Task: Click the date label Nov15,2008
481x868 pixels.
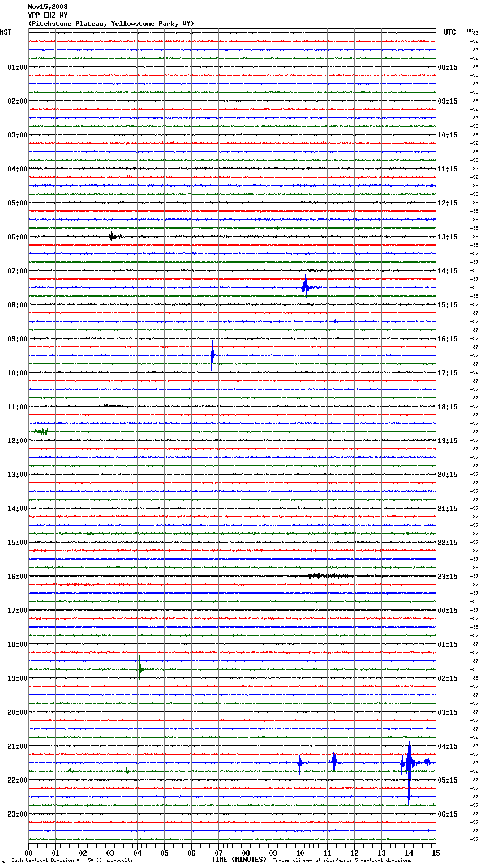Action: (48, 7)
